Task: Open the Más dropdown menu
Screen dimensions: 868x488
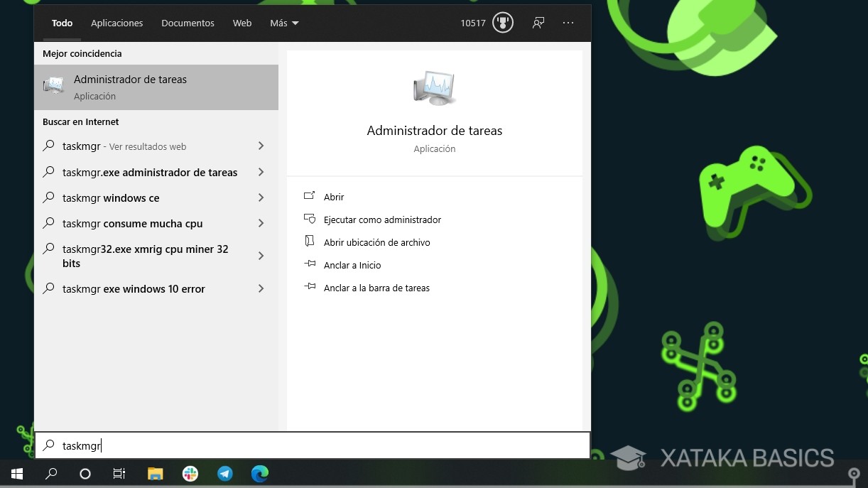Action: coord(283,23)
